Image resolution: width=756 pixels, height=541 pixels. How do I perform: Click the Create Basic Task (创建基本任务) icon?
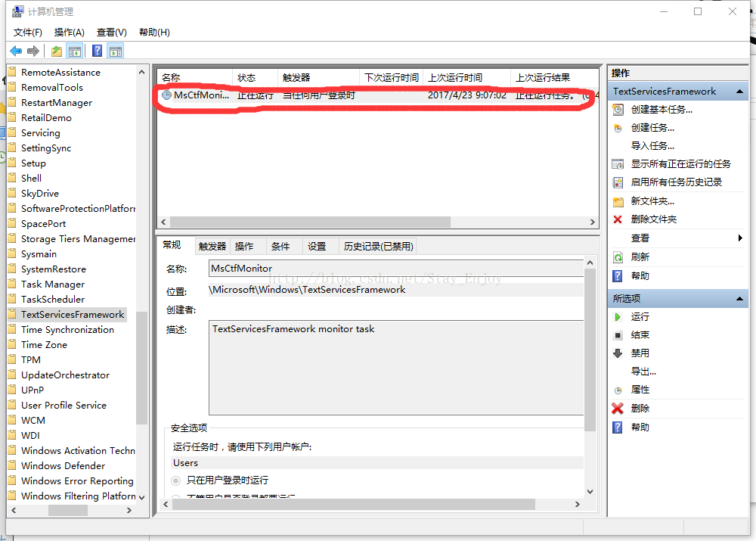point(618,110)
